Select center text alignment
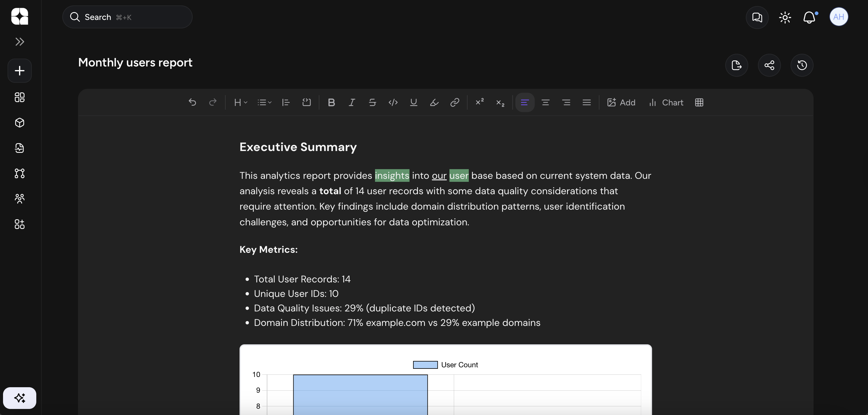 546,102
